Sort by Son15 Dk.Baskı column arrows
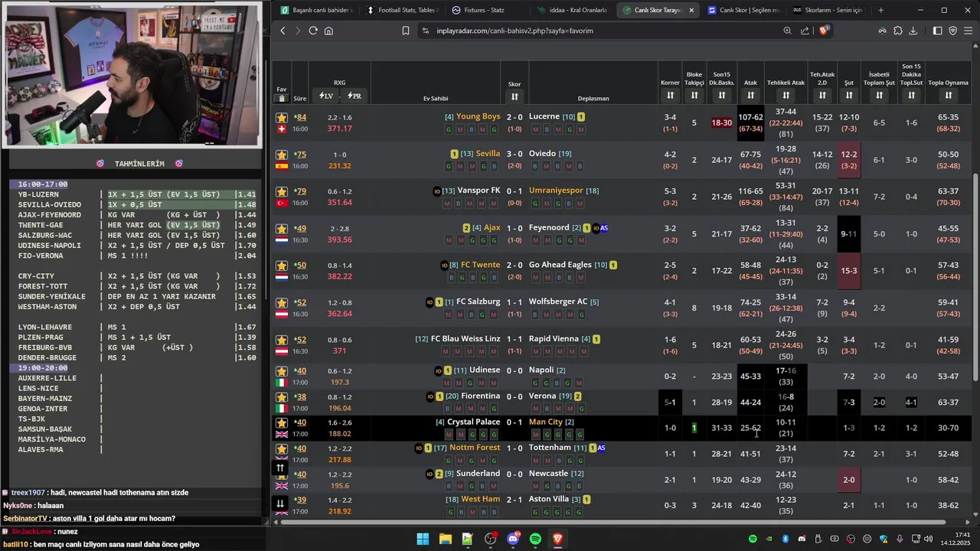The height and width of the screenshot is (551, 980). tap(722, 95)
